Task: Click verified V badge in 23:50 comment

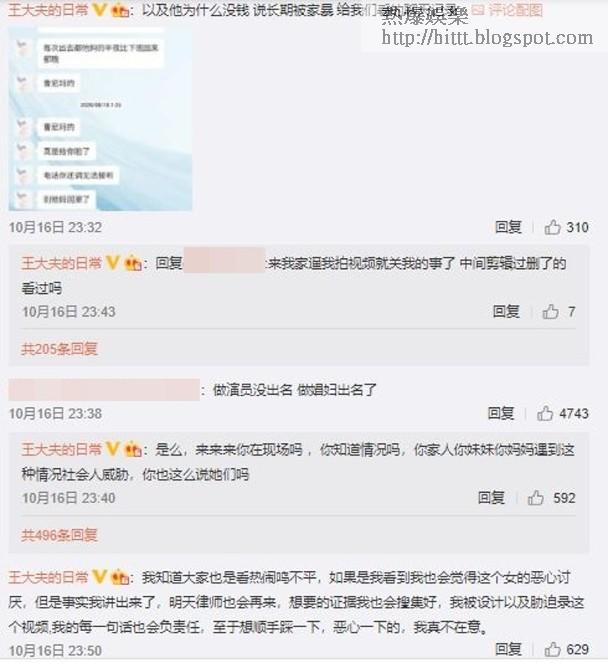Action: [99, 577]
